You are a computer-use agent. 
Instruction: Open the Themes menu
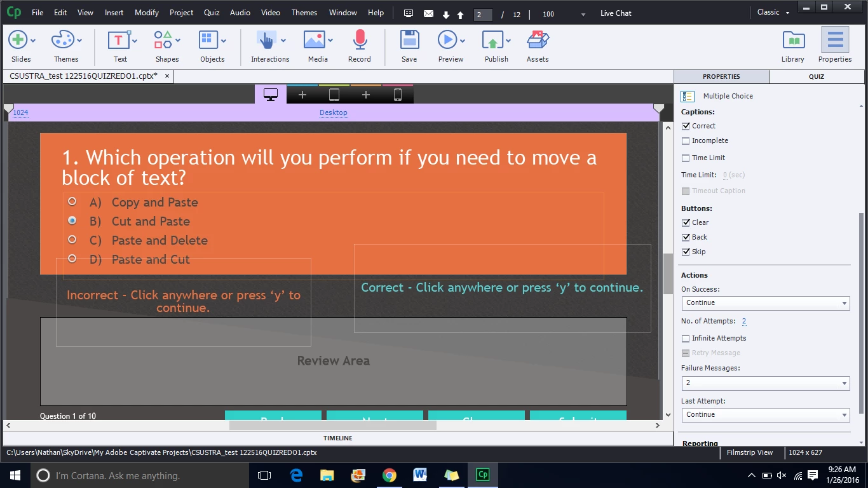click(x=304, y=13)
